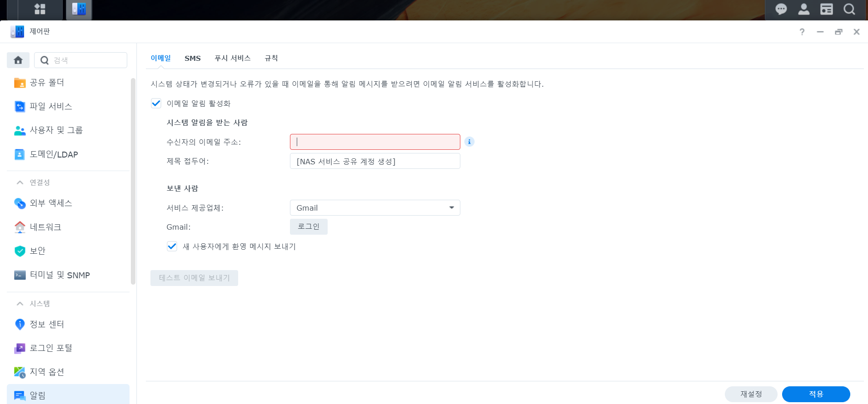Open the 정보 센터 section
The image size is (868, 404).
68,324
